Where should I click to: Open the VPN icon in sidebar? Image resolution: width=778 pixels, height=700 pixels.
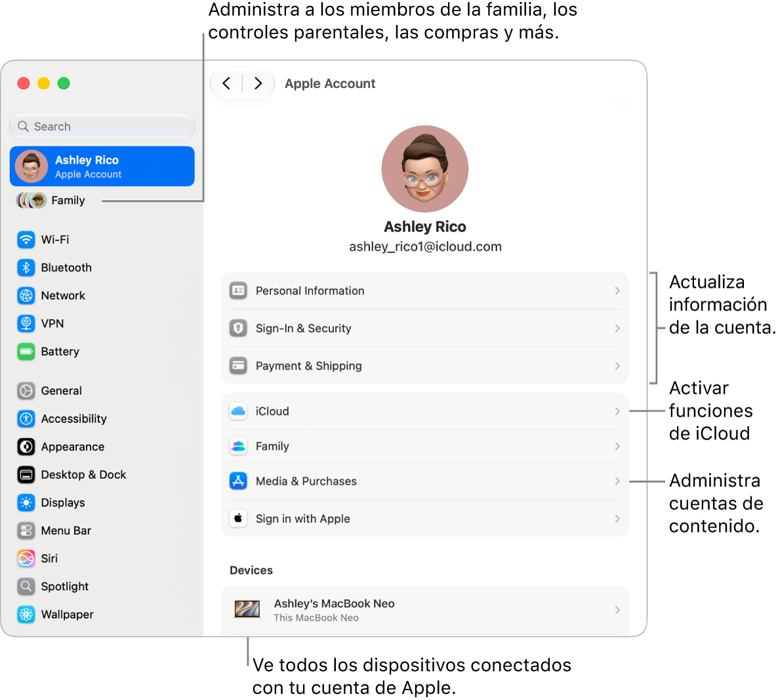pos(26,324)
